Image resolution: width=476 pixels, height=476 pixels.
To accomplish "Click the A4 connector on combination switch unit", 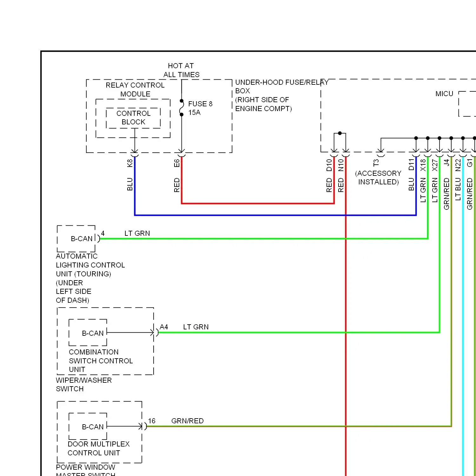I will (157, 333).
